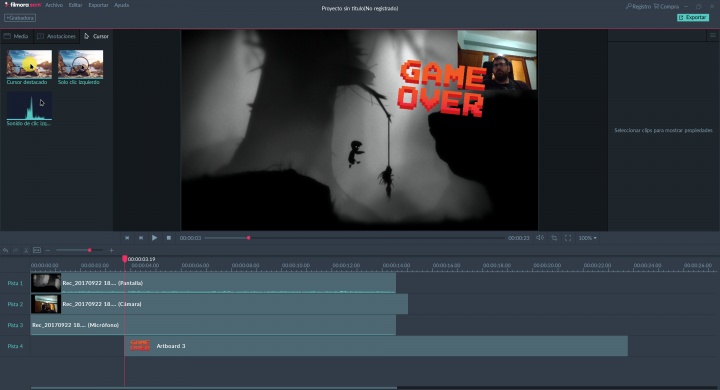
Task: Click the horizontal timeline scrollbar
Action: pos(214,388)
